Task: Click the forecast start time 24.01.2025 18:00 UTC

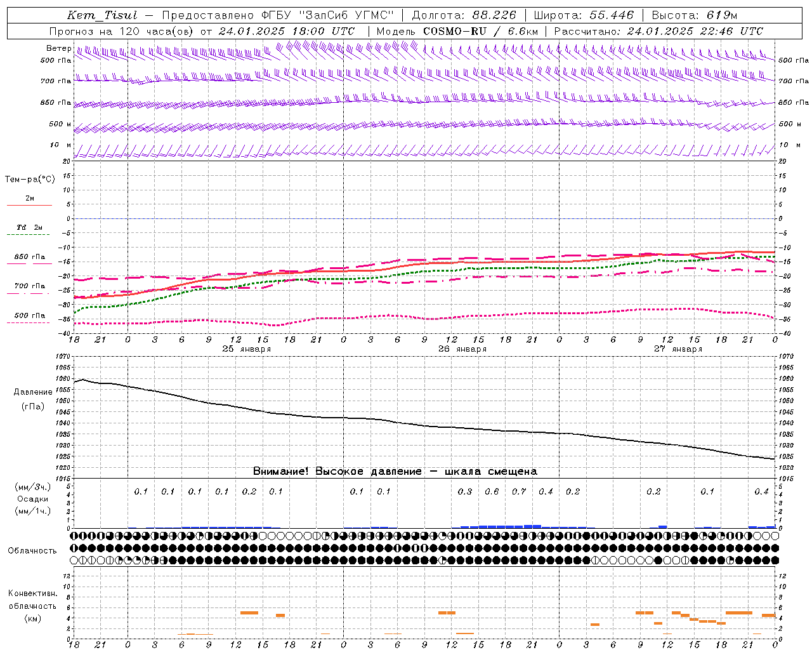Action: click(x=287, y=31)
